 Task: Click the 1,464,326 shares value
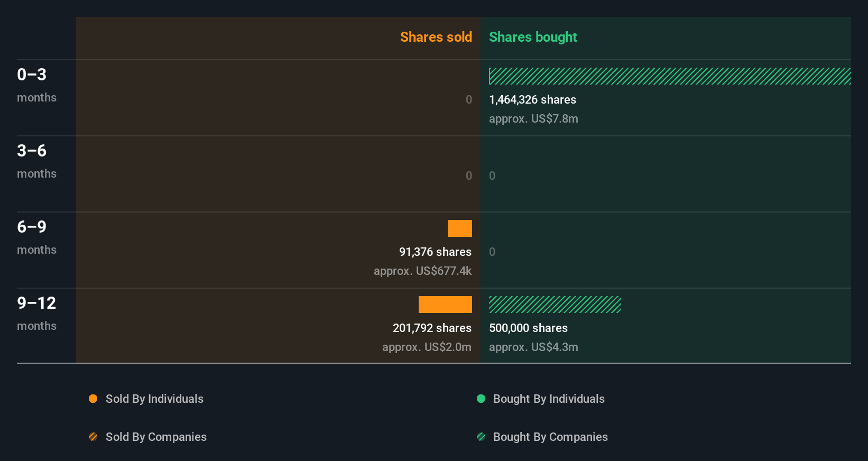532,100
